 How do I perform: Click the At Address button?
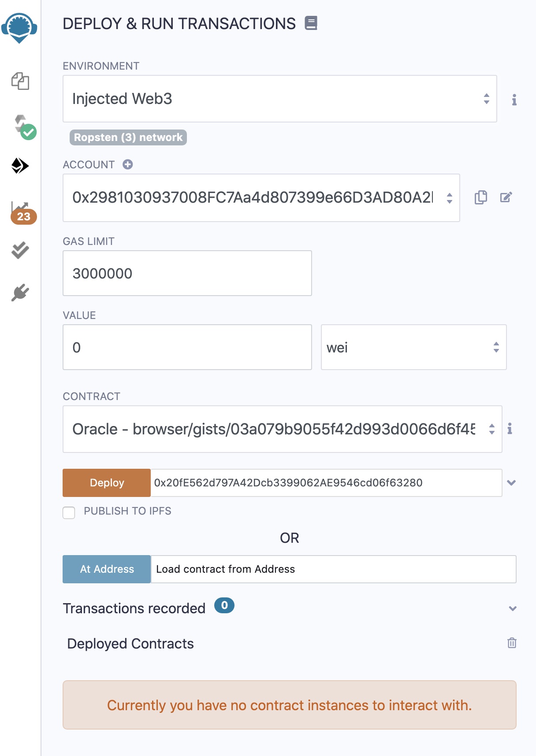click(x=106, y=569)
